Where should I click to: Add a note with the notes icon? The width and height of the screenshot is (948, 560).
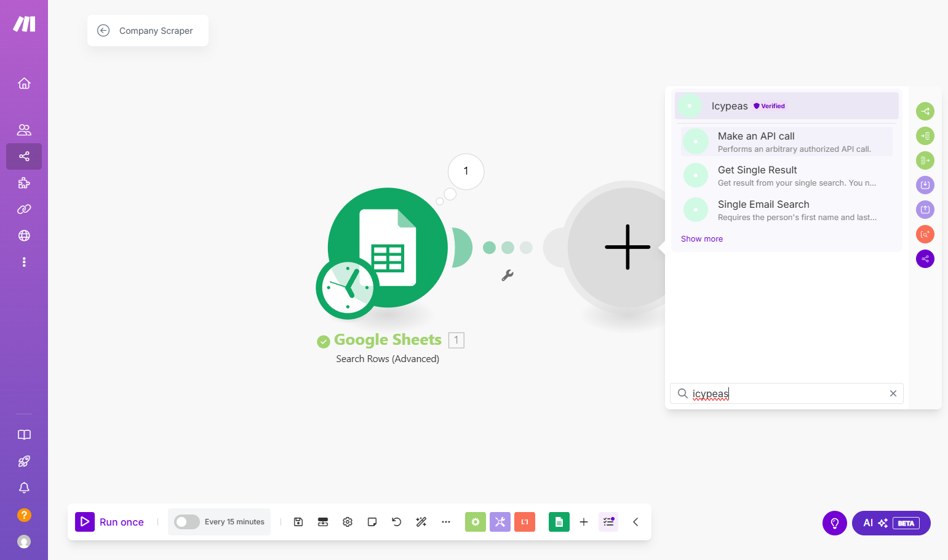coord(372,522)
